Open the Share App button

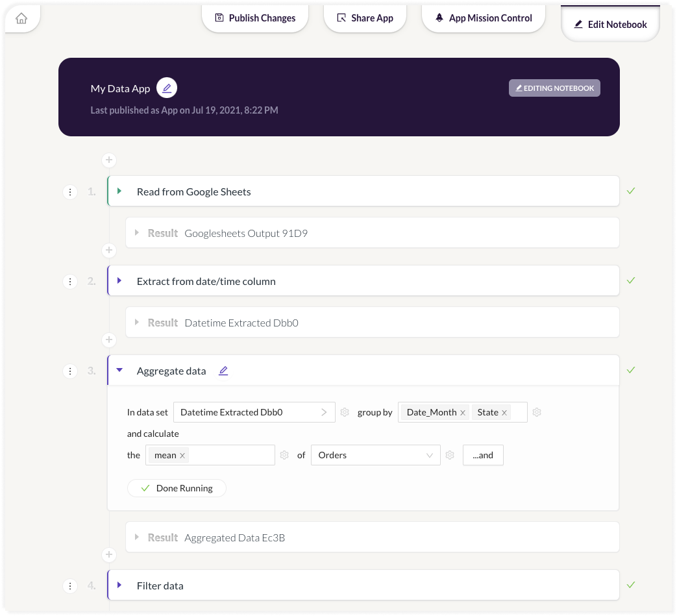pyautogui.click(x=365, y=18)
